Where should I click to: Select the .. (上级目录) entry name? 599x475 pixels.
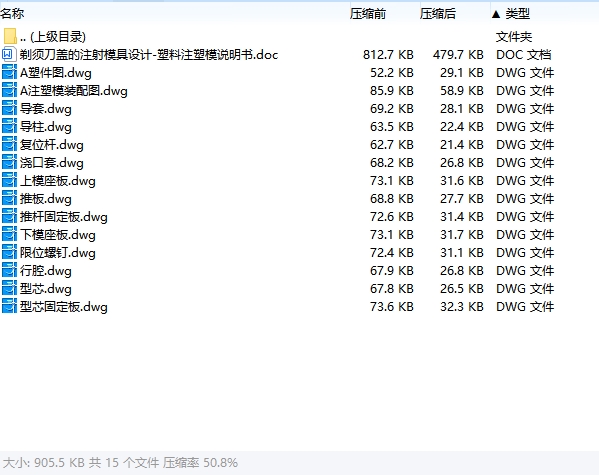point(53,37)
